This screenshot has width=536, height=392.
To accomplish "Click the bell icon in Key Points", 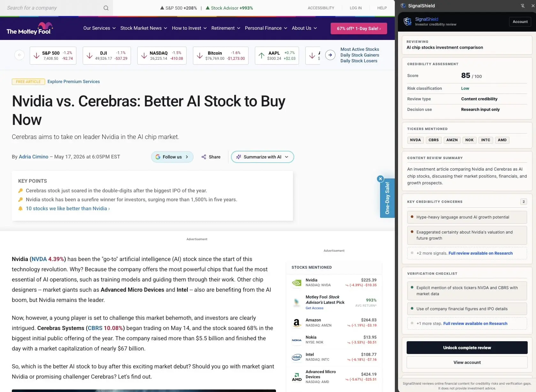I will point(20,209).
